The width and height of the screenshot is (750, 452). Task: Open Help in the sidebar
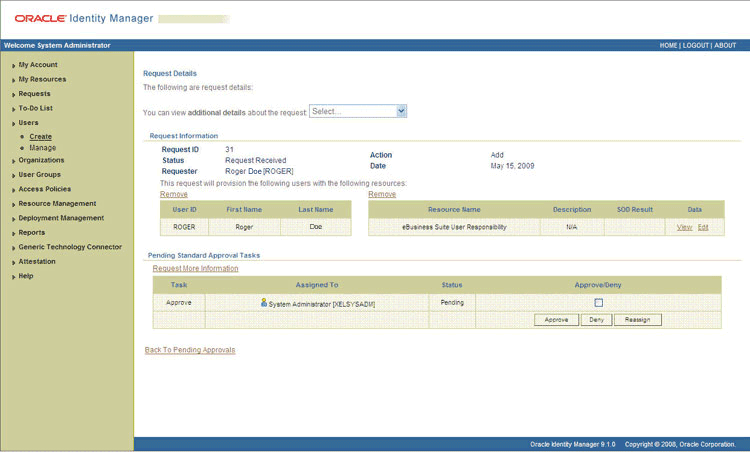[x=26, y=276]
